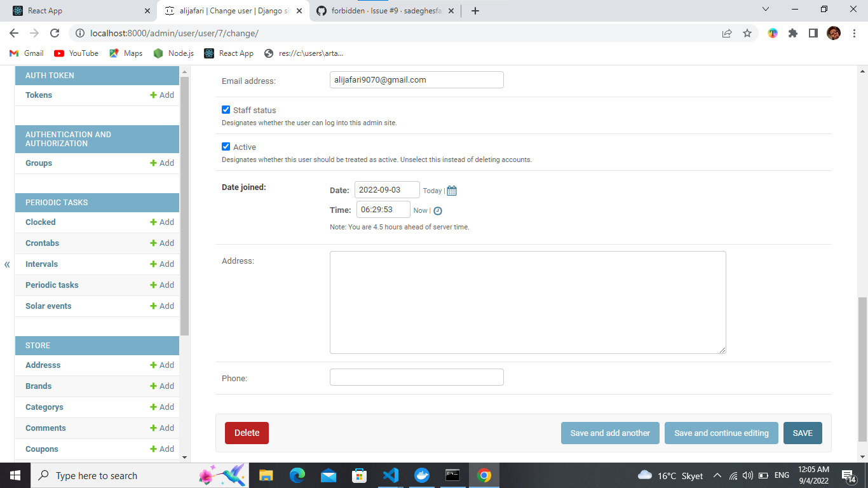
Task: Click inside the Phone input field
Action: [416, 377]
